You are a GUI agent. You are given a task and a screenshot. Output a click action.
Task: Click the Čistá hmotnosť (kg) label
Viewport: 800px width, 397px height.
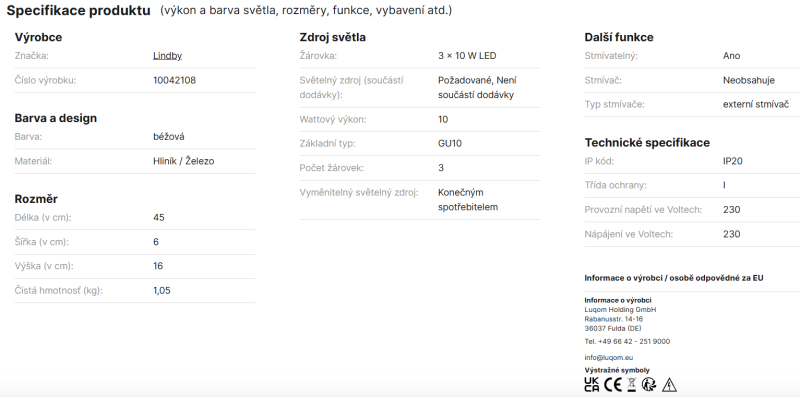(59, 290)
